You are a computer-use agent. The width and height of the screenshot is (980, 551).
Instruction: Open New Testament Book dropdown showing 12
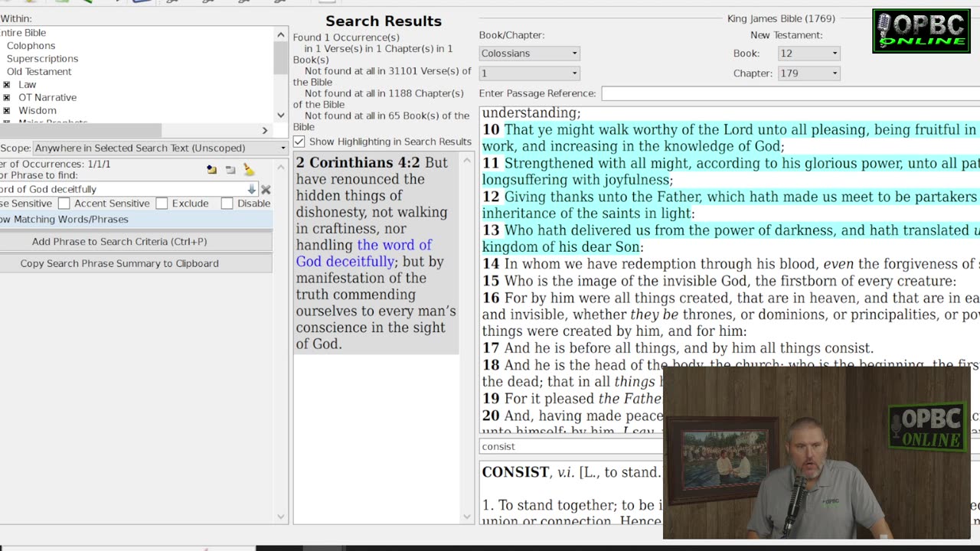[809, 54]
